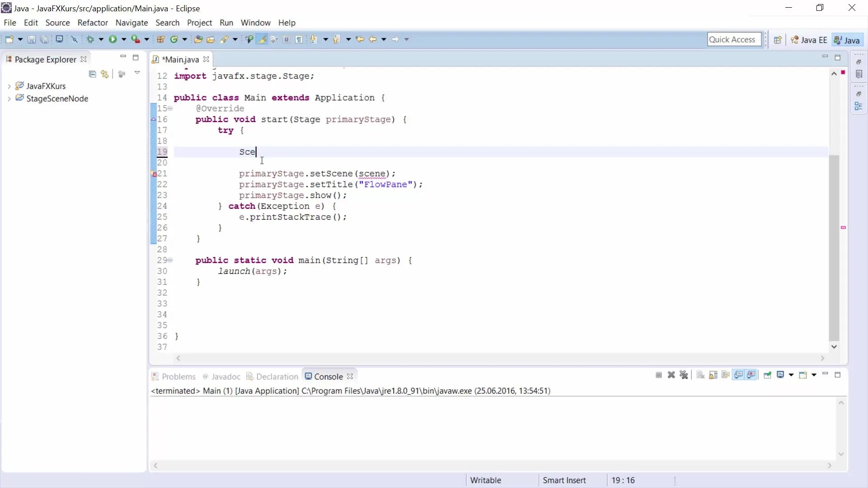
Task: Toggle Link with Editor in Package Explorer
Action: click(x=105, y=74)
